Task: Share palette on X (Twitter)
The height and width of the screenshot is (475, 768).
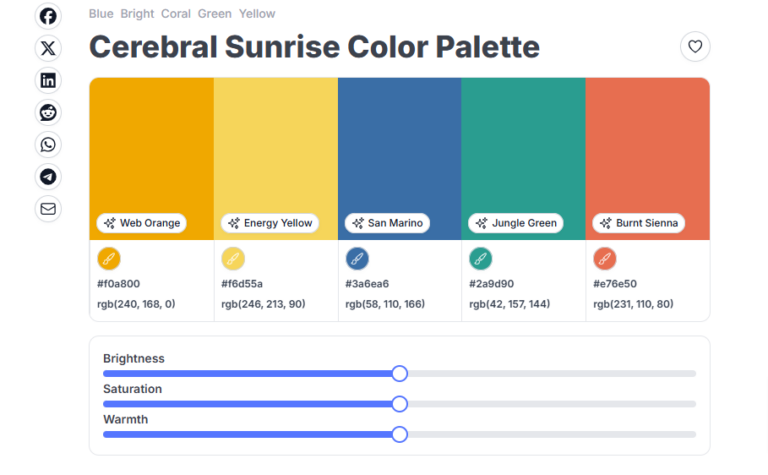Action: 48,48
